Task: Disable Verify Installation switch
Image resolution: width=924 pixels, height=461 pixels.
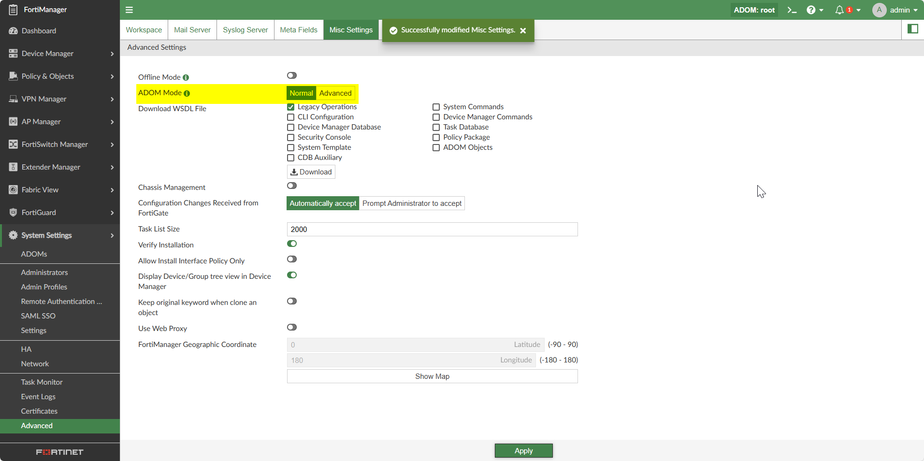Action: click(292, 243)
